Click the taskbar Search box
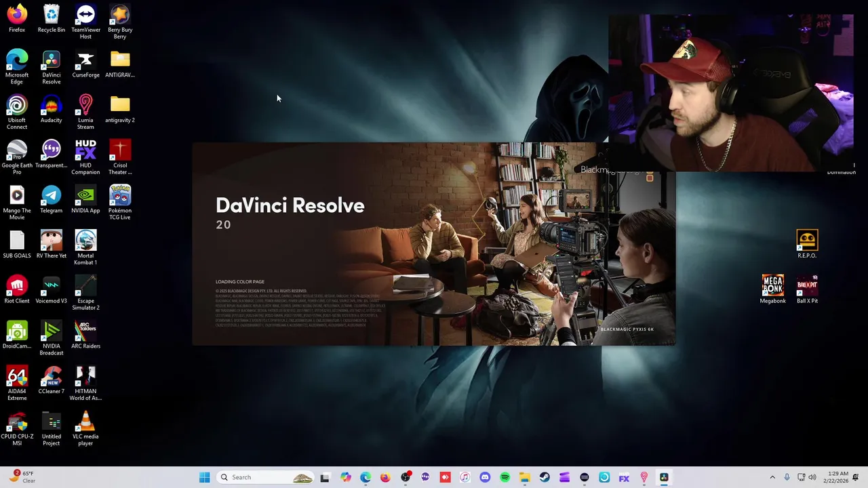This screenshot has width=868, height=488. point(266,477)
